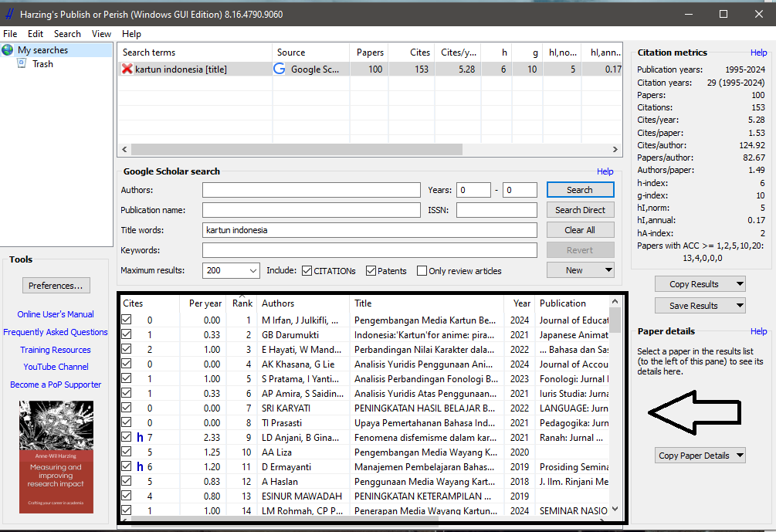This screenshot has height=532, width=776.
Task: Open the Maximum results dropdown
Action: pyautogui.click(x=253, y=271)
